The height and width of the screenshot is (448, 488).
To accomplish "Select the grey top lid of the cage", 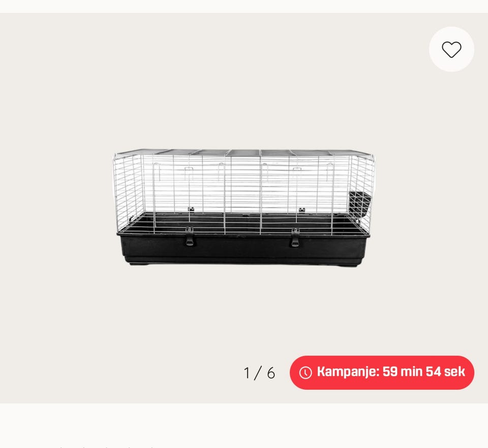I will [245, 153].
